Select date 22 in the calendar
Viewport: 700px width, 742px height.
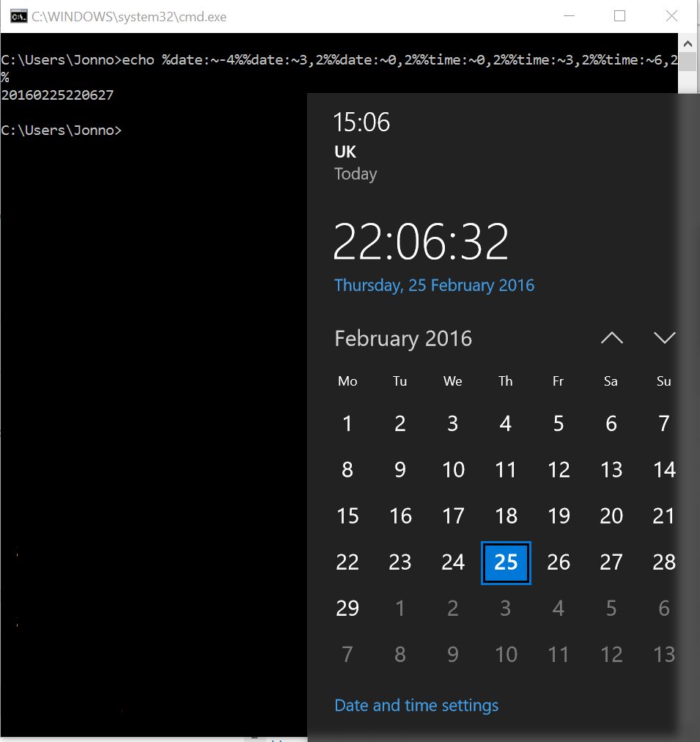pos(347,562)
